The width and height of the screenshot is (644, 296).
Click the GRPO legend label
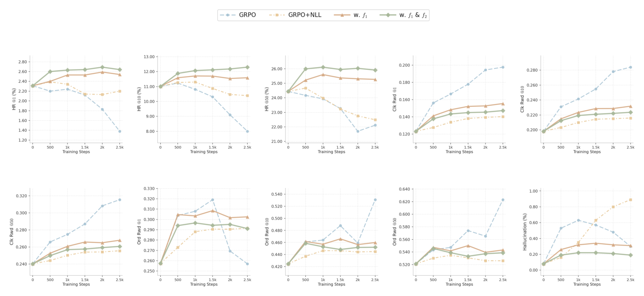pyautogui.click(x=247, y=15)
